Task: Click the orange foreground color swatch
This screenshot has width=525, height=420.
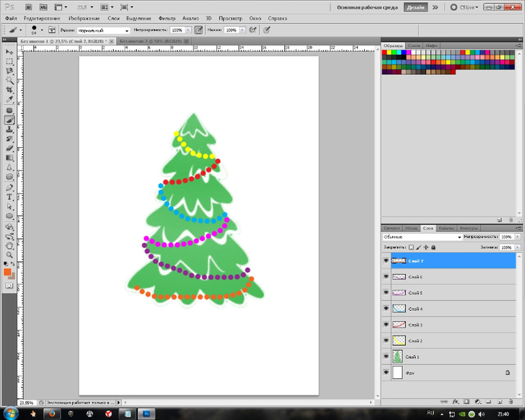Action: pos(7,272)
